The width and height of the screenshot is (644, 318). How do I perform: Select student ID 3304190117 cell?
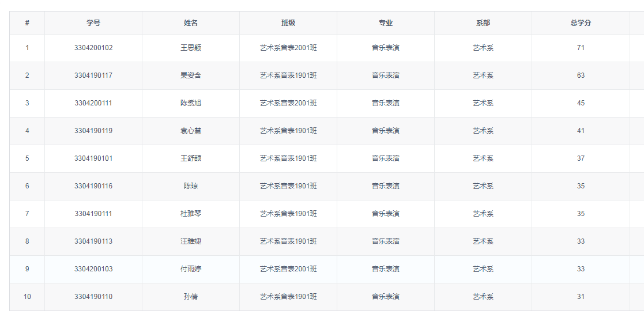pyautogui.click(x=93, y=75)
